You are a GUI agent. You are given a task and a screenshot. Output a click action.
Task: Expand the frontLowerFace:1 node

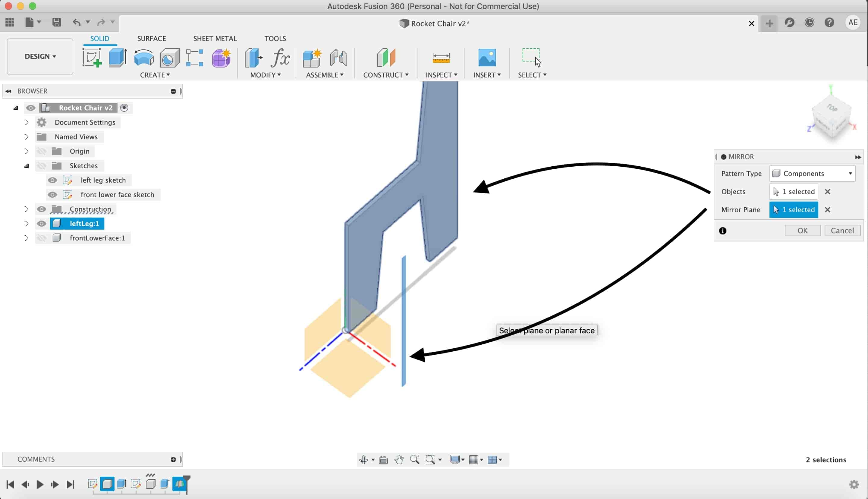26,238
